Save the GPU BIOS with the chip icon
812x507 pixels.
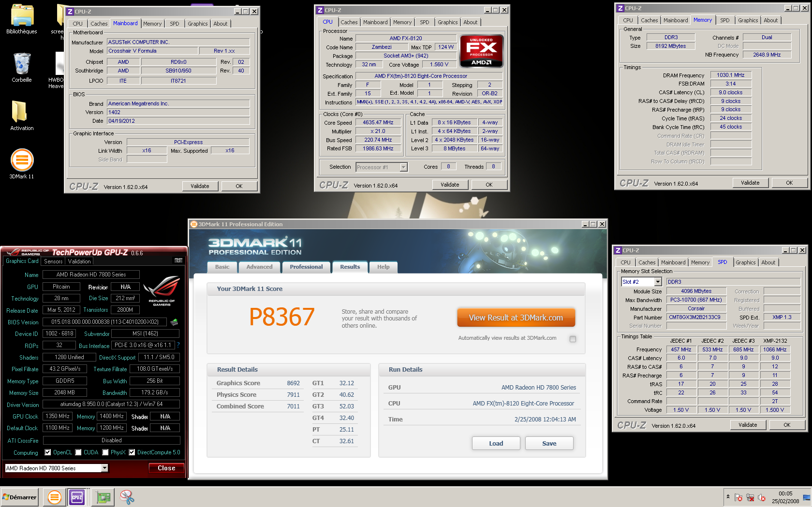[174, 322]
